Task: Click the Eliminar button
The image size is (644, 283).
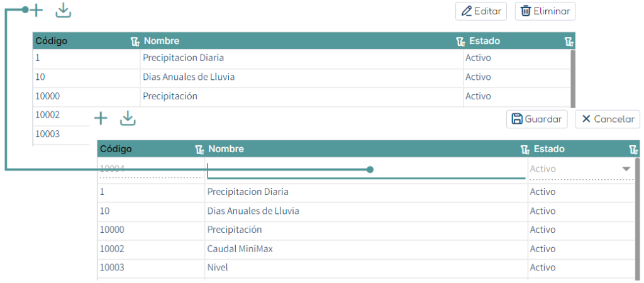Action: point(545,11)
